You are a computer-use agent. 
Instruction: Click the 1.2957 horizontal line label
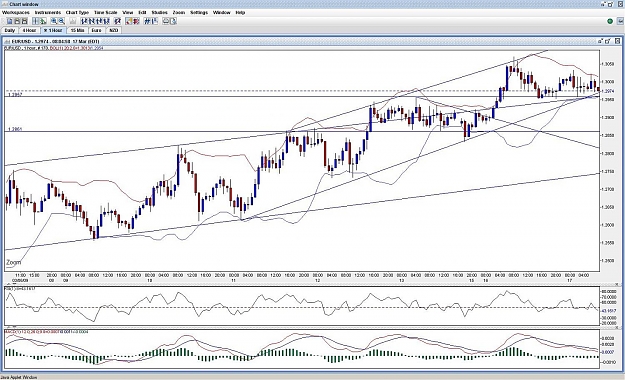point(15,95)
